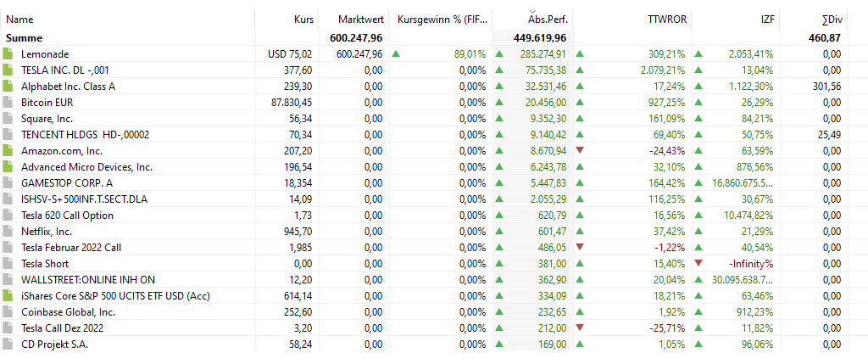The image size is (868, 364).
Task: Click Alphabet's dividend value 301,56
Action: click(x=828, y=87)
